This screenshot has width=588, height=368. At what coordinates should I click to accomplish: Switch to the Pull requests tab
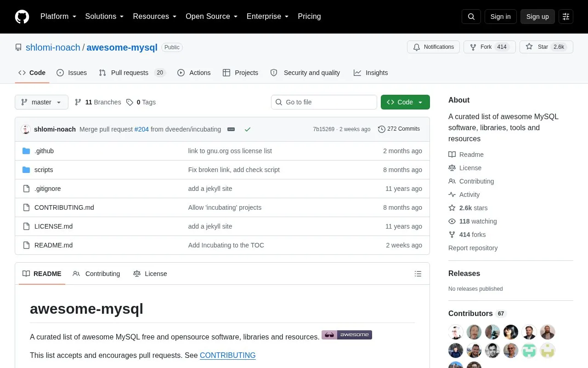132,73
